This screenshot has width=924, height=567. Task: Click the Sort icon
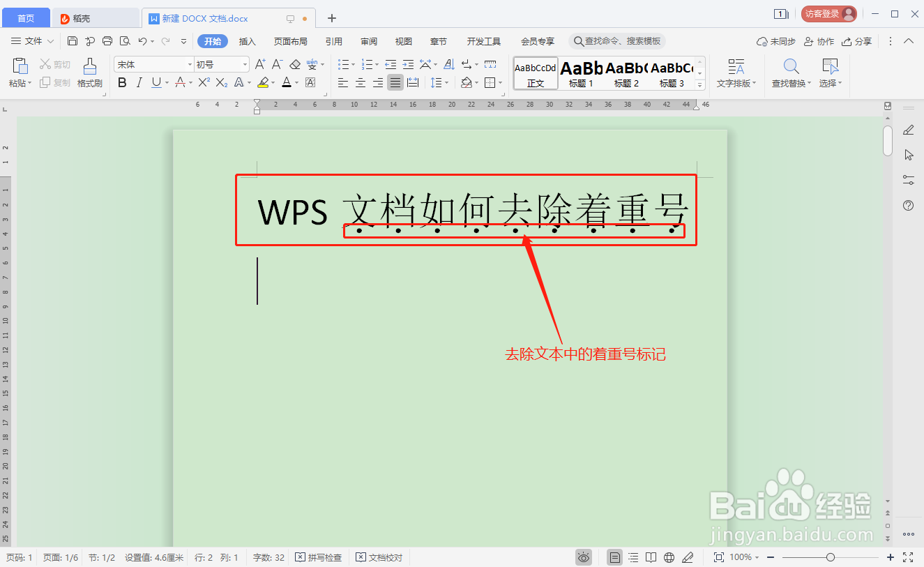[x=448, y=64]
